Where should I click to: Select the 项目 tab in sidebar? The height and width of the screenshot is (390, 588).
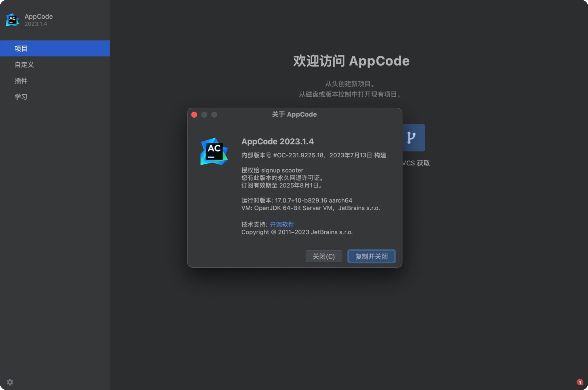(x=55, y=48)
